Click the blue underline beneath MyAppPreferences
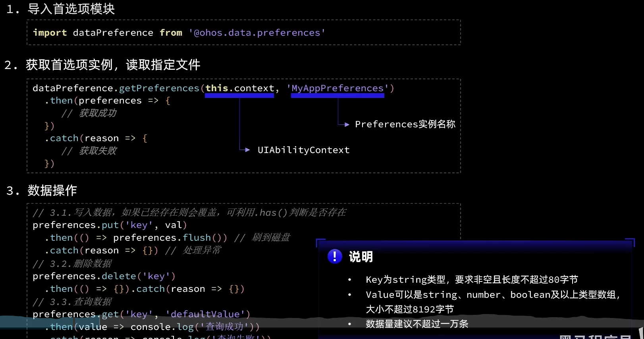Screen dimensions: 644x339 click(x=337, y=96)
